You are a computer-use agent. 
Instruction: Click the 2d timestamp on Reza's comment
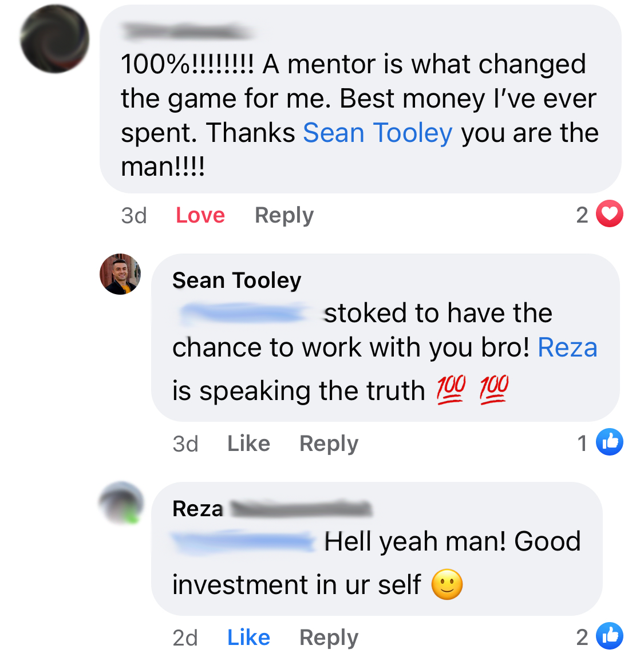point(185,638)
